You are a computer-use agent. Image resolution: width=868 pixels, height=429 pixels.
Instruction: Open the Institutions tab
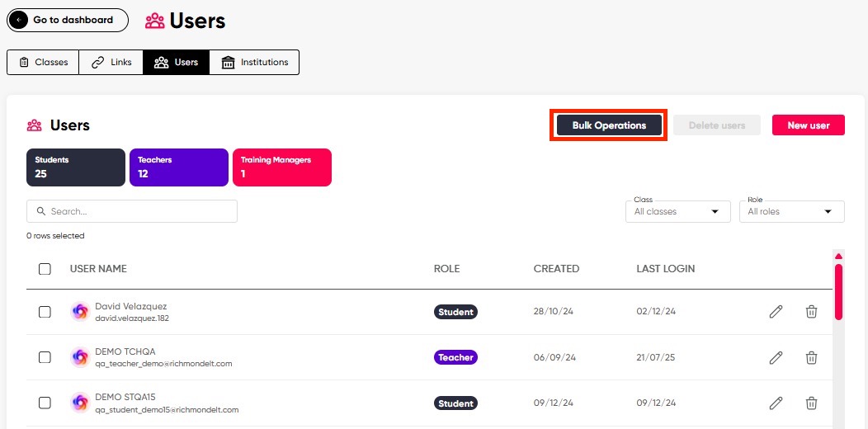254,63
